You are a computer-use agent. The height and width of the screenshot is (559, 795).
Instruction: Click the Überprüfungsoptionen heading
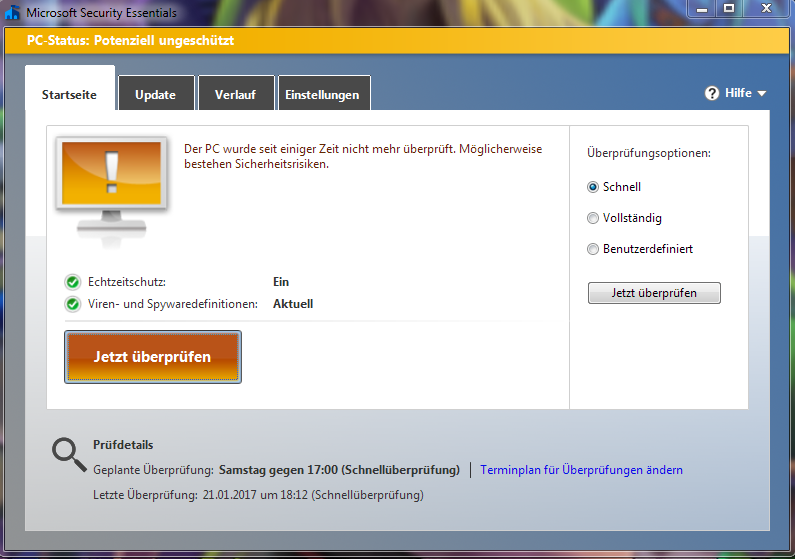point(649,153)
